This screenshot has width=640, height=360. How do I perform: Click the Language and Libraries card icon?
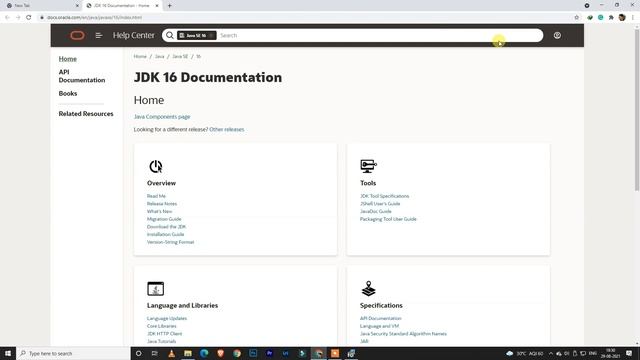[x=156, y=289]
